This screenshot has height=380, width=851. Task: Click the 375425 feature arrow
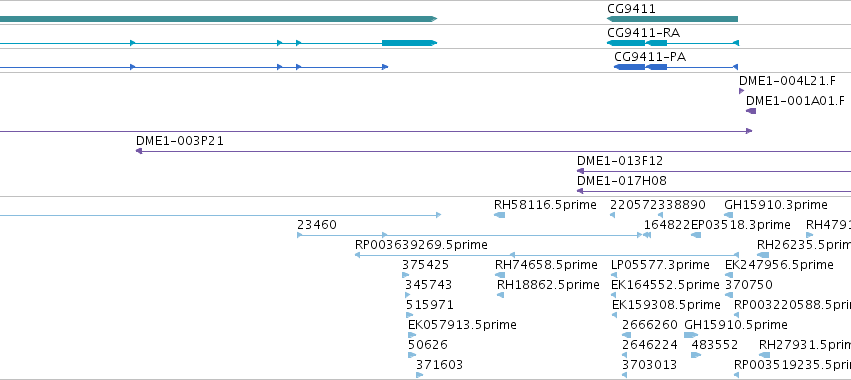point(405,275)
